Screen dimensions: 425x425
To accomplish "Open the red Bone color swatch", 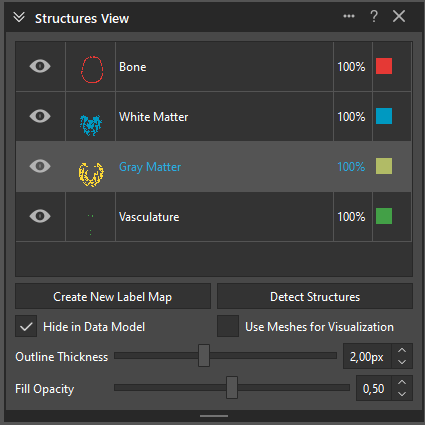I will tap(384, 66).
